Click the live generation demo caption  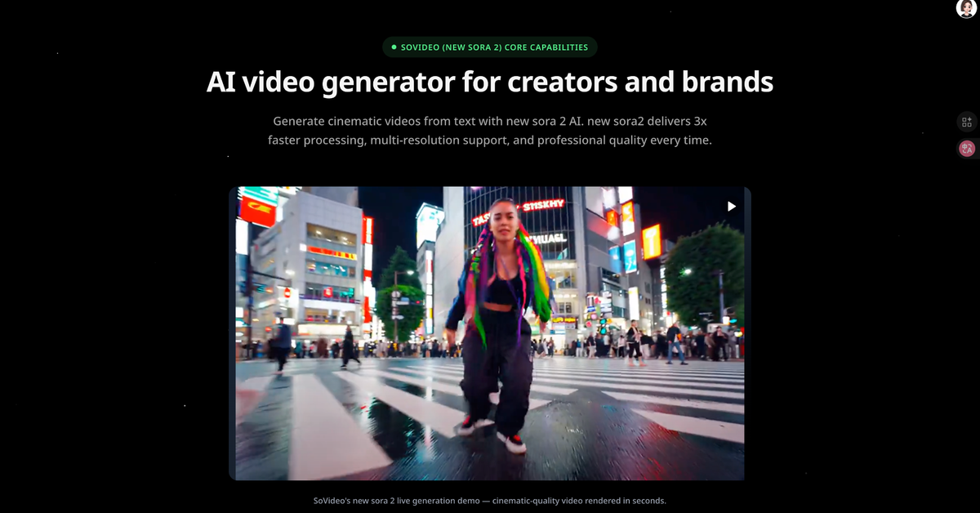coord(490,500)
